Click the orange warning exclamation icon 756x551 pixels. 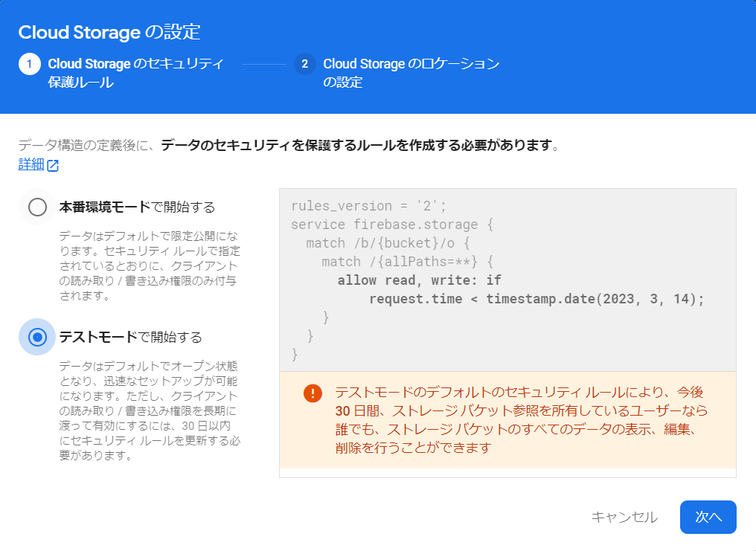coord(313,393)
